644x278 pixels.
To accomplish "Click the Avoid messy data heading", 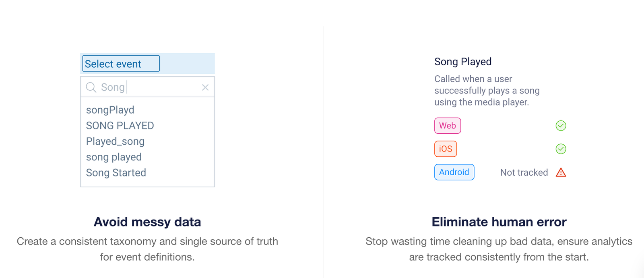I will click(147, 222).
